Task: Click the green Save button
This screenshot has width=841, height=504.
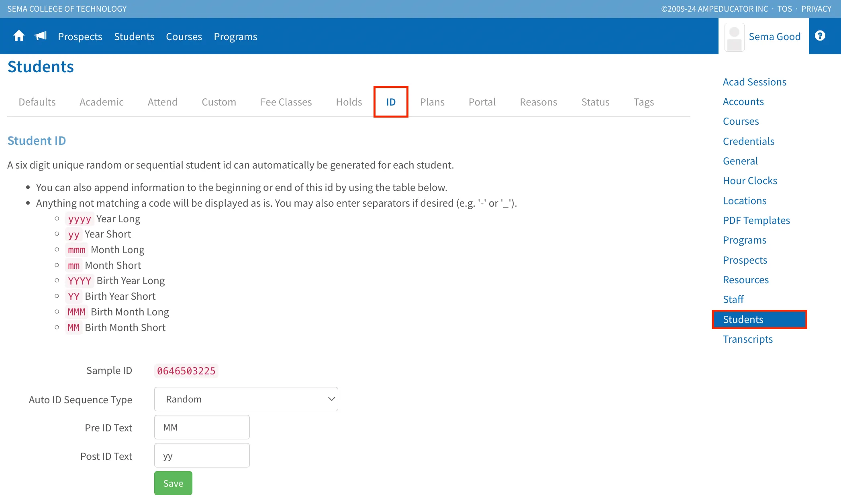Action: [x=173, y=483]
